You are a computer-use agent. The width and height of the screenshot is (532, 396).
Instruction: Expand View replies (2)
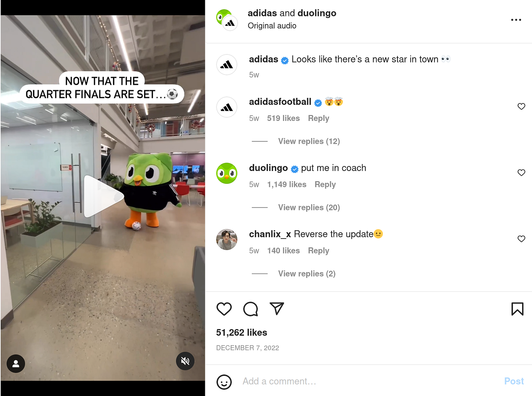coord(307,274)
